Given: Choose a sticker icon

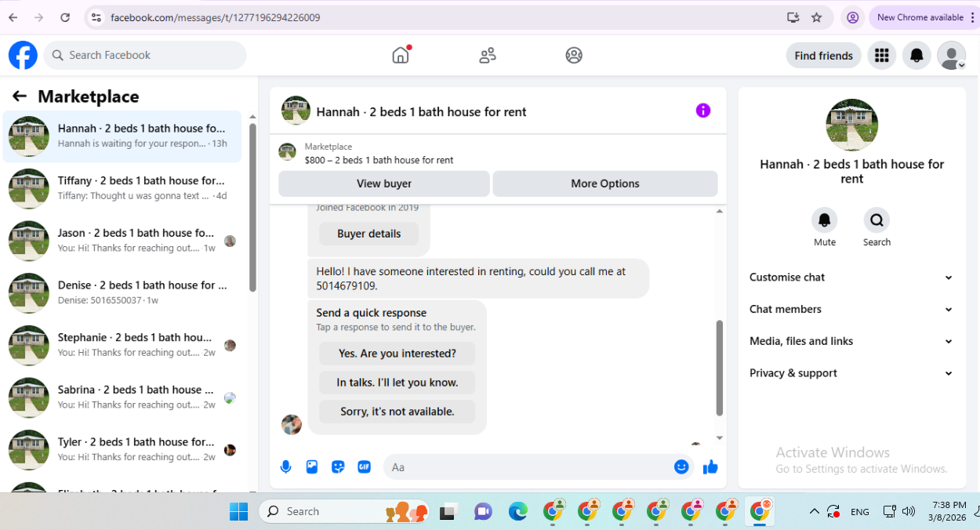Looking at the screenshot, I should pos(338,467).
